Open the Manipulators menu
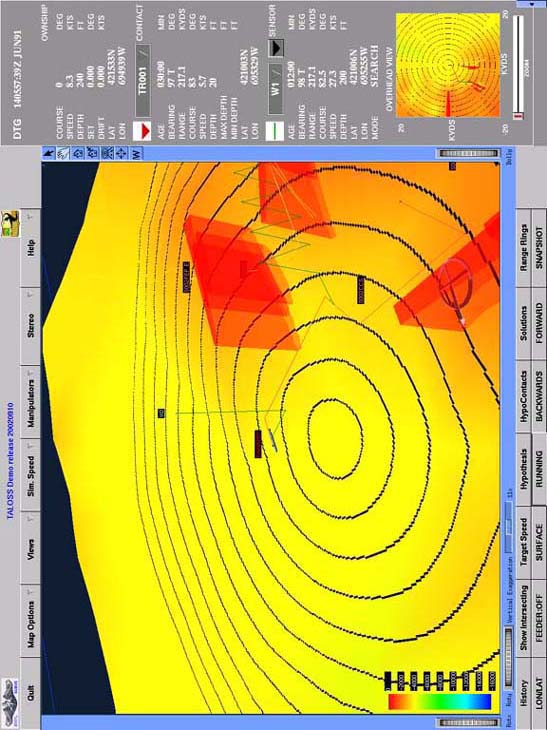The image size is (547, 730). click(x=31, y=403)
